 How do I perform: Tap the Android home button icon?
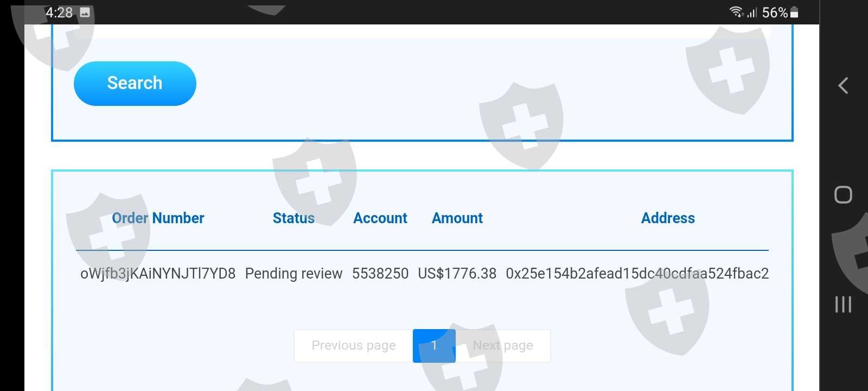(x=843, y=194)
